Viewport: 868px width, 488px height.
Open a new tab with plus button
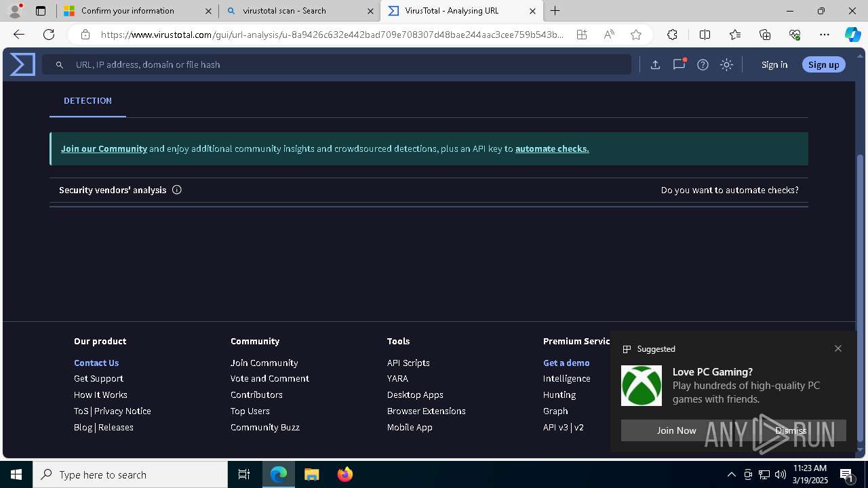pos(555,11)
